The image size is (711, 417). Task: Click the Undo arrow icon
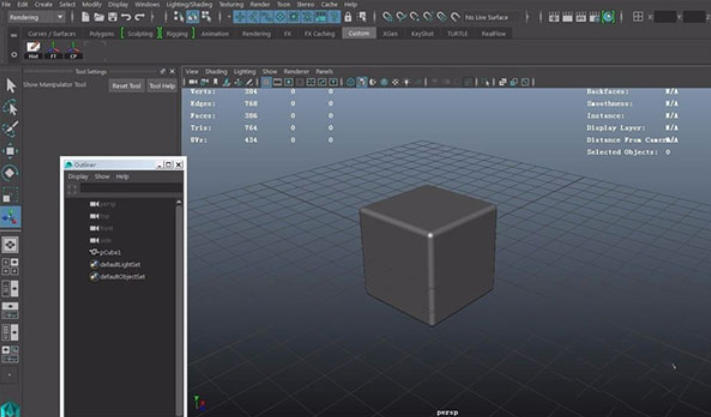125,17
